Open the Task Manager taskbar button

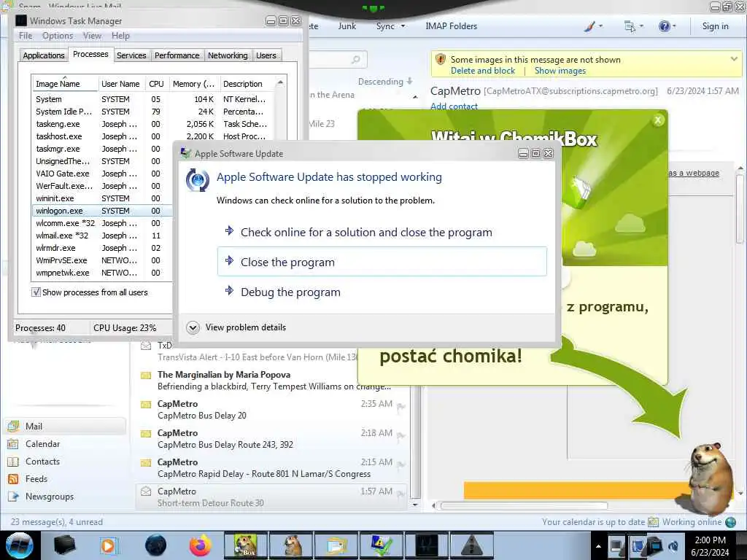(426, 545)
